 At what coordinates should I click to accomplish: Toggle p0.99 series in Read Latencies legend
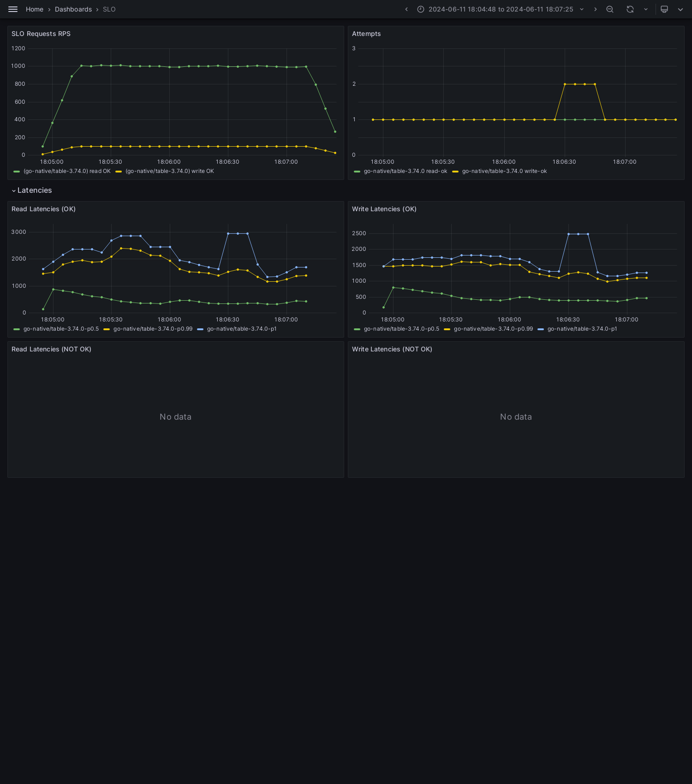click(x=153, y=329)
